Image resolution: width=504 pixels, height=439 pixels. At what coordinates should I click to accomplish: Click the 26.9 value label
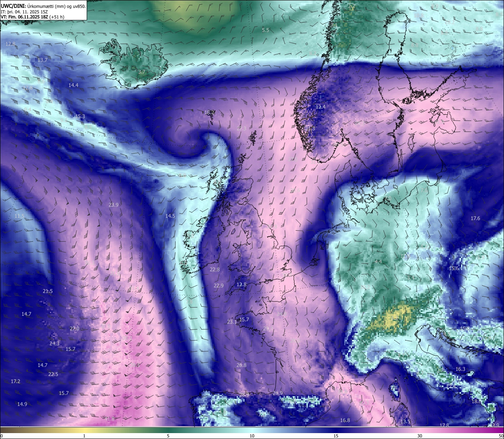point(278,393)
